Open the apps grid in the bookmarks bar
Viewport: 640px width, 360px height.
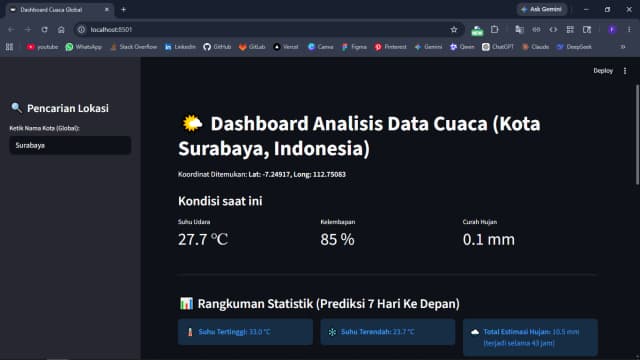tap(9, 47)
